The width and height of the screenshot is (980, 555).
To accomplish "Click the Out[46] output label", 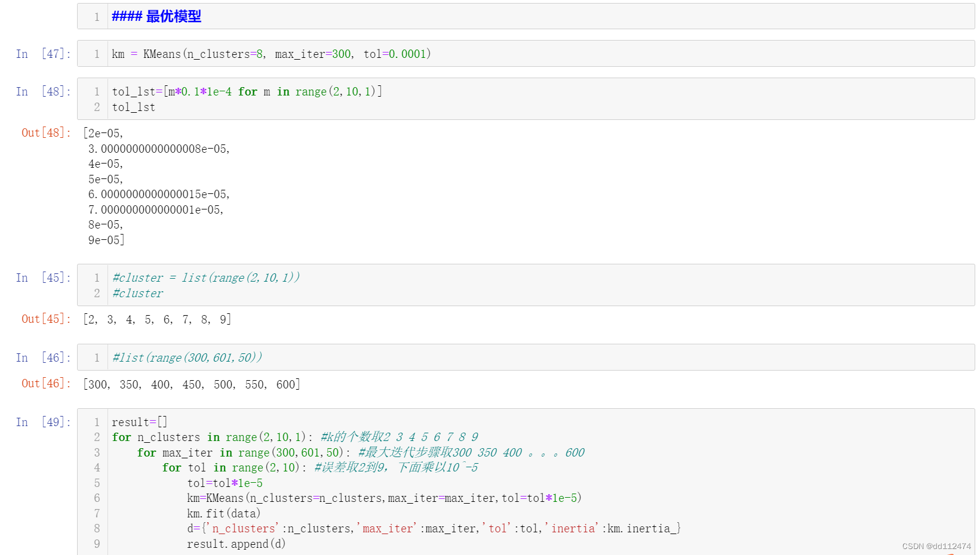I will (x=46, y=383).
